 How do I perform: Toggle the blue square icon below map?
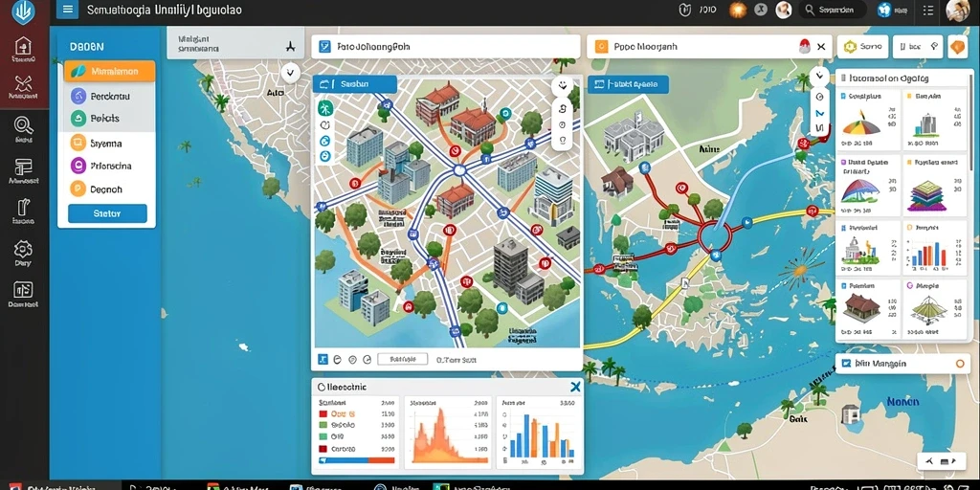(x=323, y=360)
